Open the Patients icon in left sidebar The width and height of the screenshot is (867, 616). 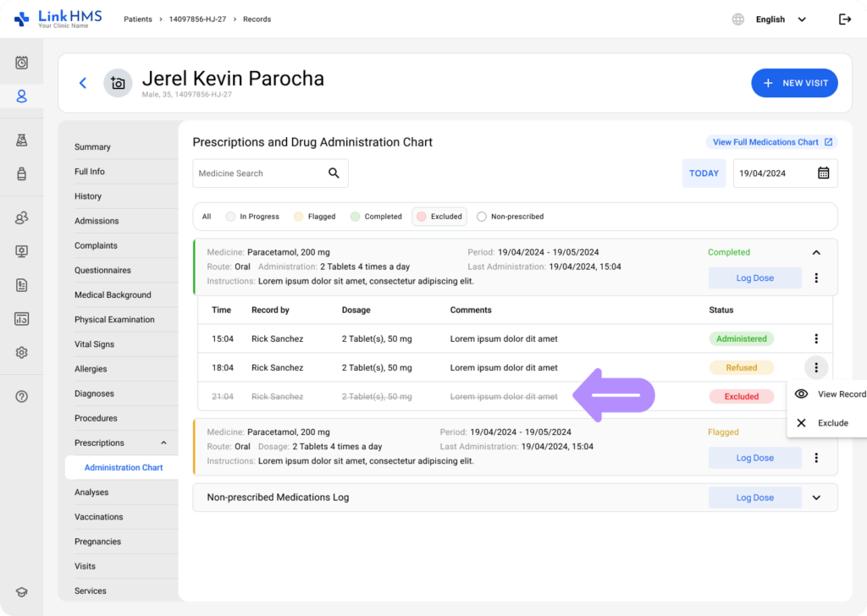click(22, 96)
